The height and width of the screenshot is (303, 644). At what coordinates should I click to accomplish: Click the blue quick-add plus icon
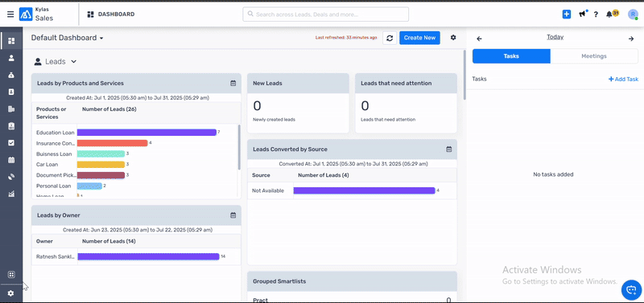pyautogui.click(x=567, y=14)
